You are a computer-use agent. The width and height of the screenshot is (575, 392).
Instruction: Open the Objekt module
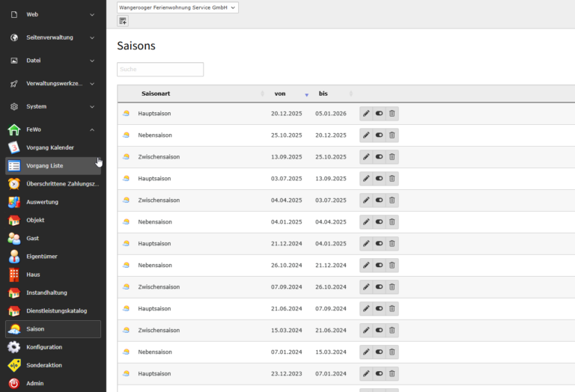(x=53, y=220)
